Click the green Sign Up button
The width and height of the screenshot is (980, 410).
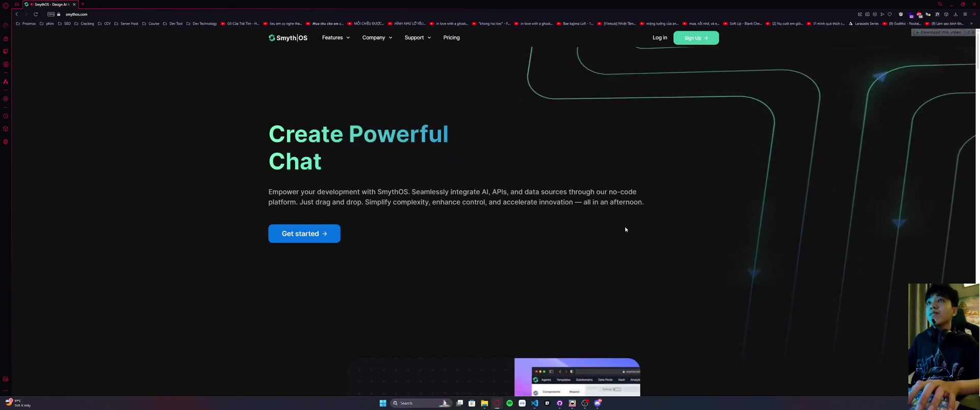pyautogui.click(x=696, y=38)
